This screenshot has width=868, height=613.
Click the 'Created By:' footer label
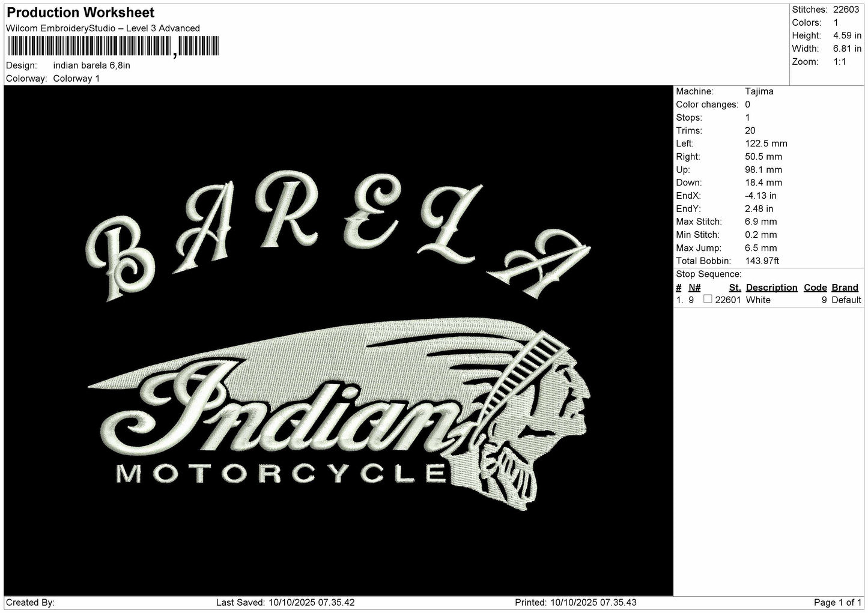tap(31, 602)
